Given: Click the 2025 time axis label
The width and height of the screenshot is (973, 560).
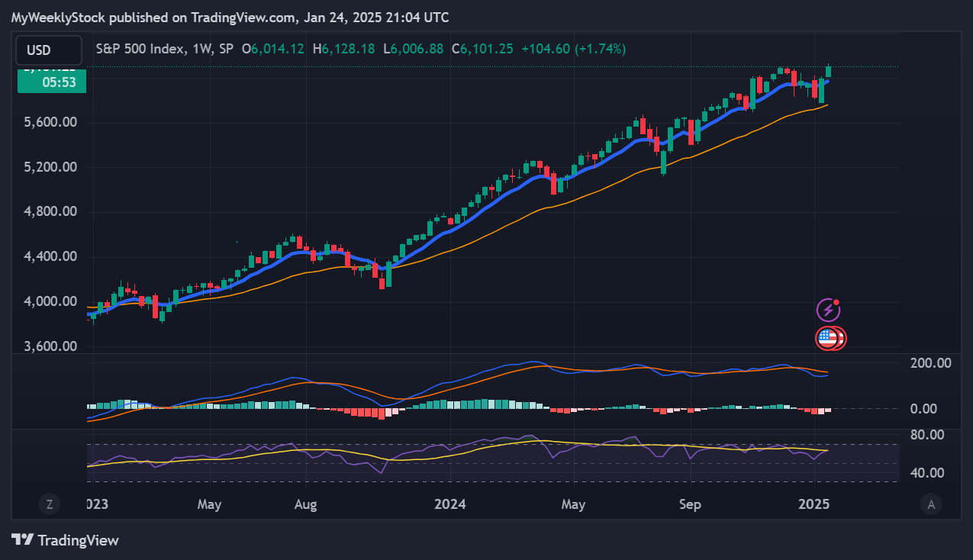Looking at the screenshot, I should point(814,504).
